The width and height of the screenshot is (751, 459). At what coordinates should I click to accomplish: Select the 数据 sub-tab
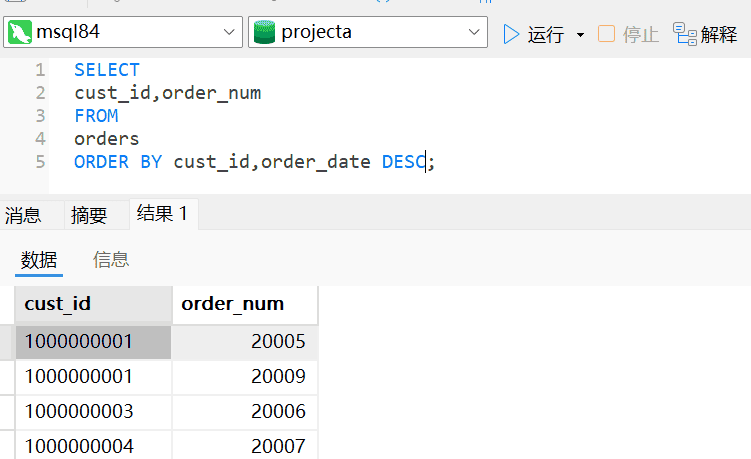pyautogui.click(x=39, y=260)
